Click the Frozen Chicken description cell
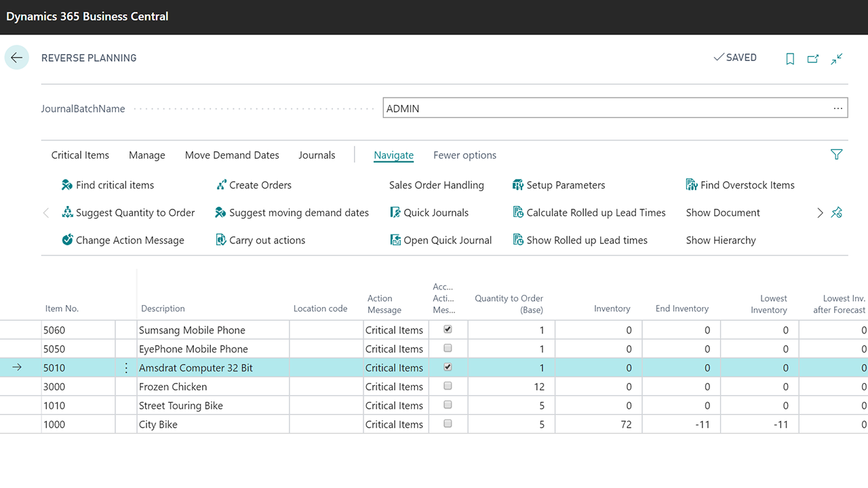Screen dimensions: 868x488 tap(214, 386)
